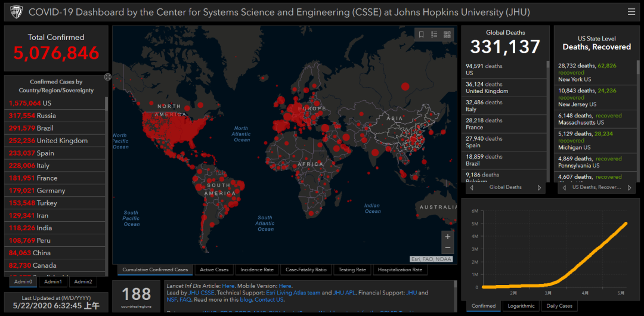Show the map legend list
This screenshot has height=316, width=644.
pos(434,35)
